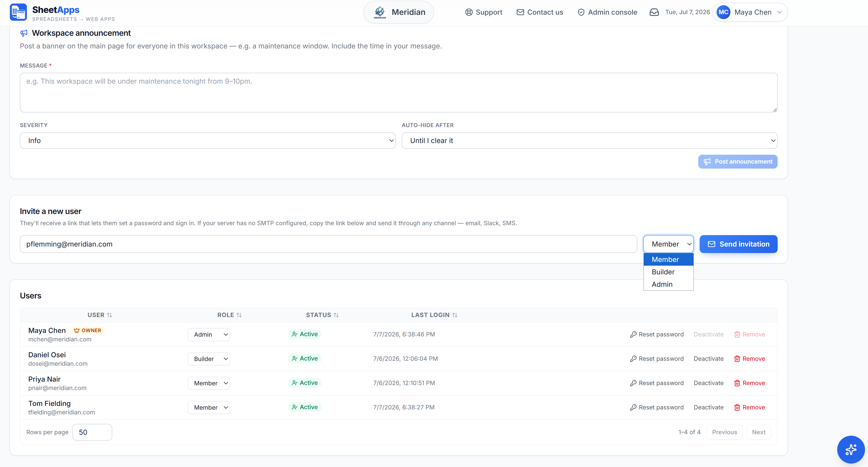Open the inbox tray icon
868x467 pixels.
coord(654,12)
